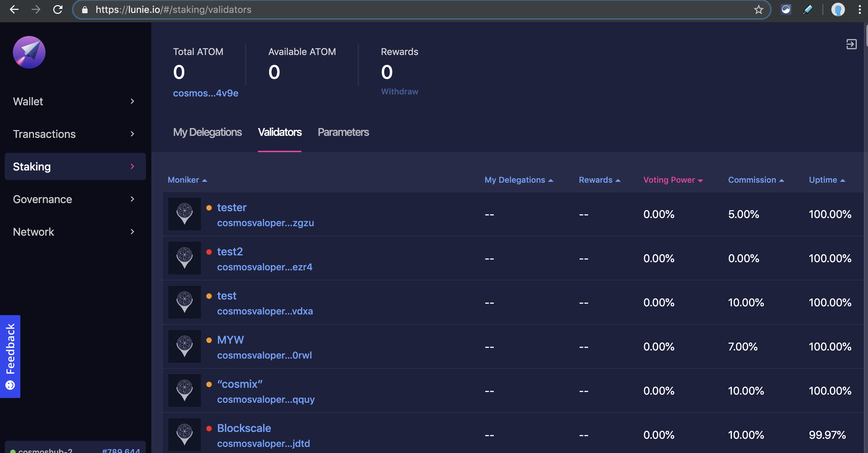Viewport: 868px width, 453px height.
Task: Click the browser profile avatar
Action: pos(838,10)
